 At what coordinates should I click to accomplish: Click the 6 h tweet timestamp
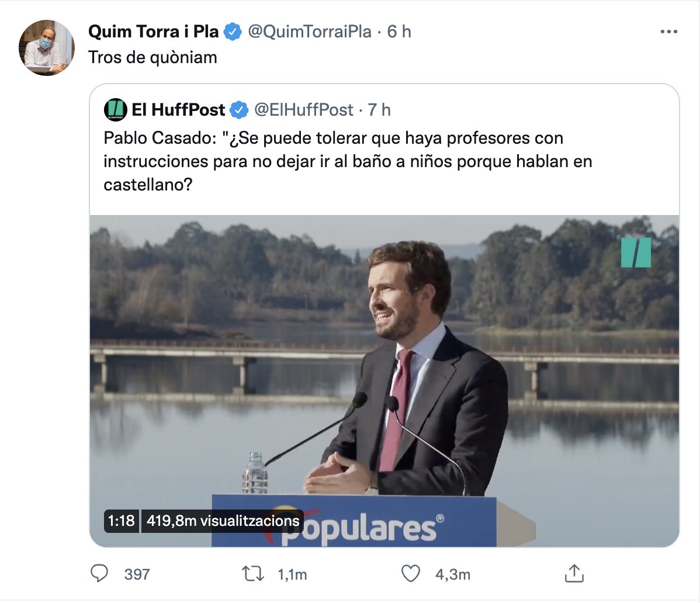coord(399,32)
